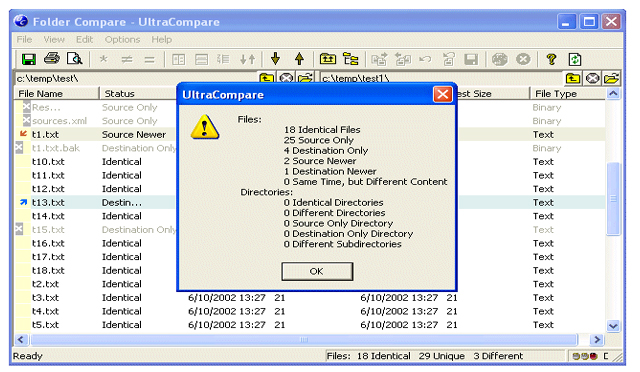Click the blue arrow icon beside t13.txt

point(23,202)
